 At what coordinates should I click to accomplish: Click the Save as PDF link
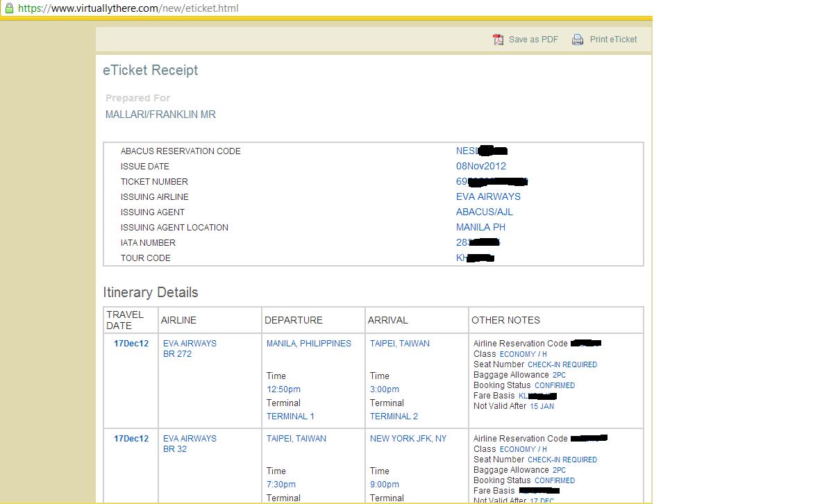[x=533, y=40]
